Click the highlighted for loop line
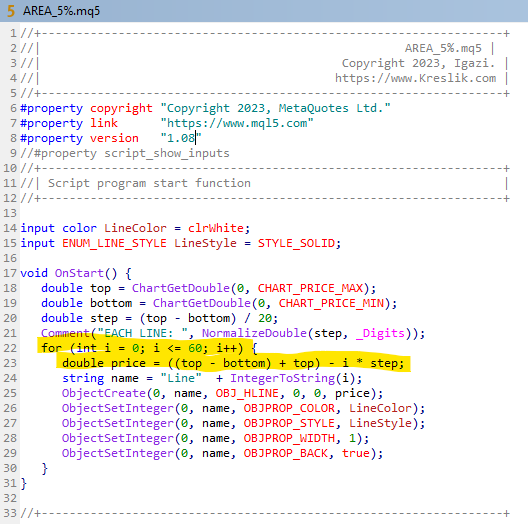This screenshot has width=528, height=524. coord(149,348)
